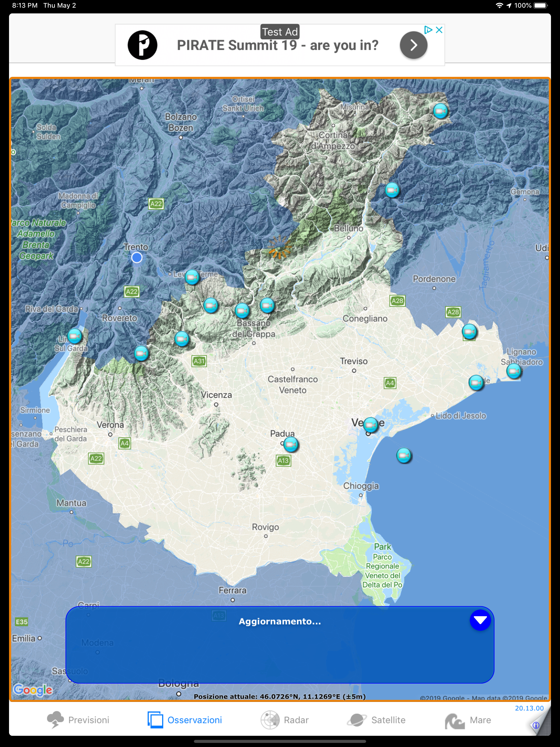The image size is (560, 747).
Task: Tap the Verona city label
Action: pos(110,424)
